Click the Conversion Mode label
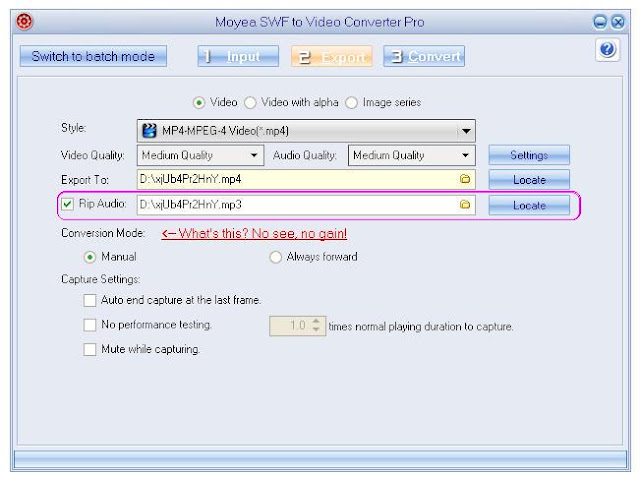Viewport: 640px width, 477px height. (103, 233)
